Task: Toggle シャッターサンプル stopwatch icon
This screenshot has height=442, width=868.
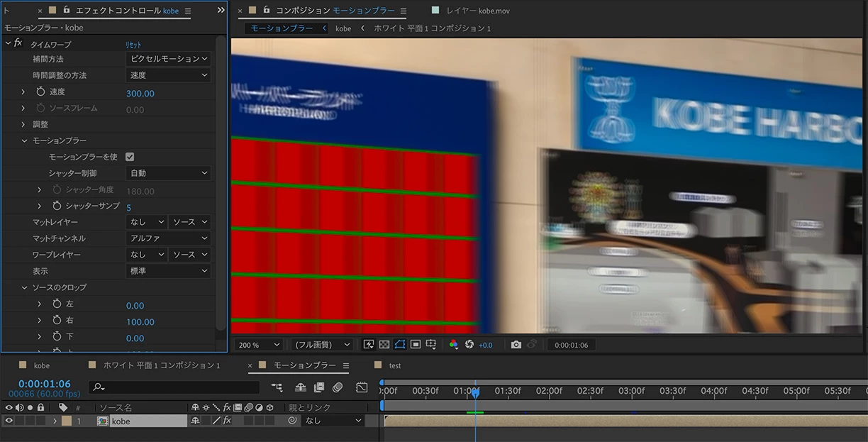Action: point(57,206)
